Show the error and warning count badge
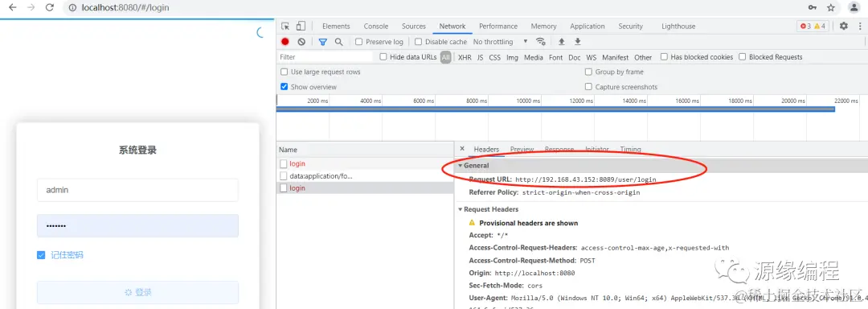Image resolution: width=868 pixels, height=309 pixels. pos(813,26)
